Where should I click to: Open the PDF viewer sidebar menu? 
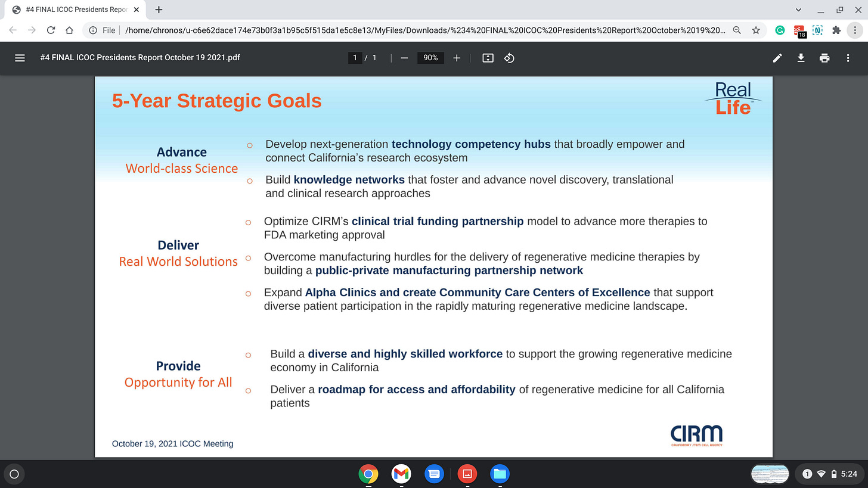click(x=20, y=58)
